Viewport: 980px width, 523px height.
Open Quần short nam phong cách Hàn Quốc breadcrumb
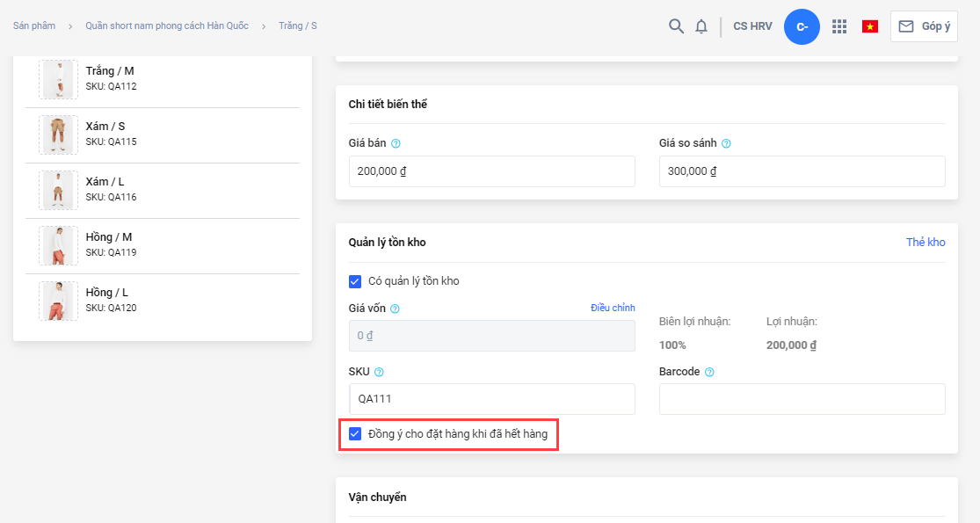pos(167,25)
